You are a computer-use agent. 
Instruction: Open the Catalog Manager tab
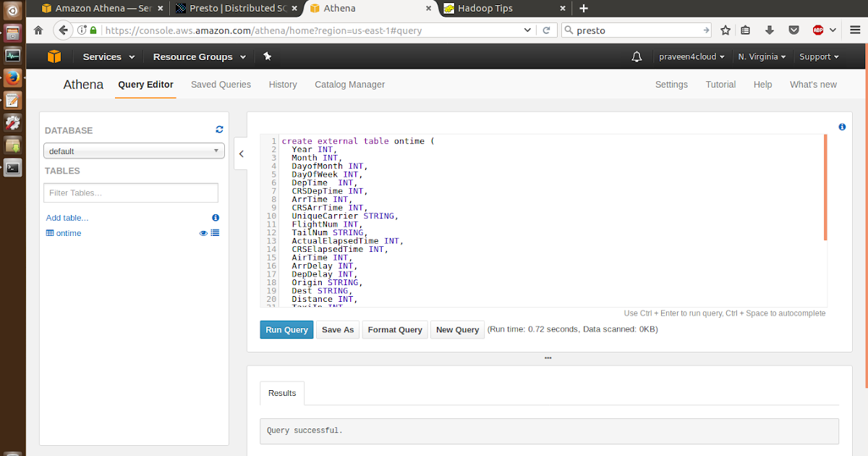point(349,85)
